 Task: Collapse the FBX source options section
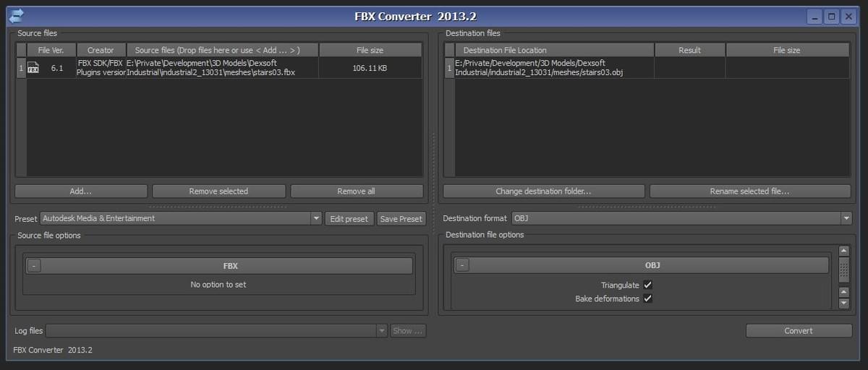tap(34, 266)
